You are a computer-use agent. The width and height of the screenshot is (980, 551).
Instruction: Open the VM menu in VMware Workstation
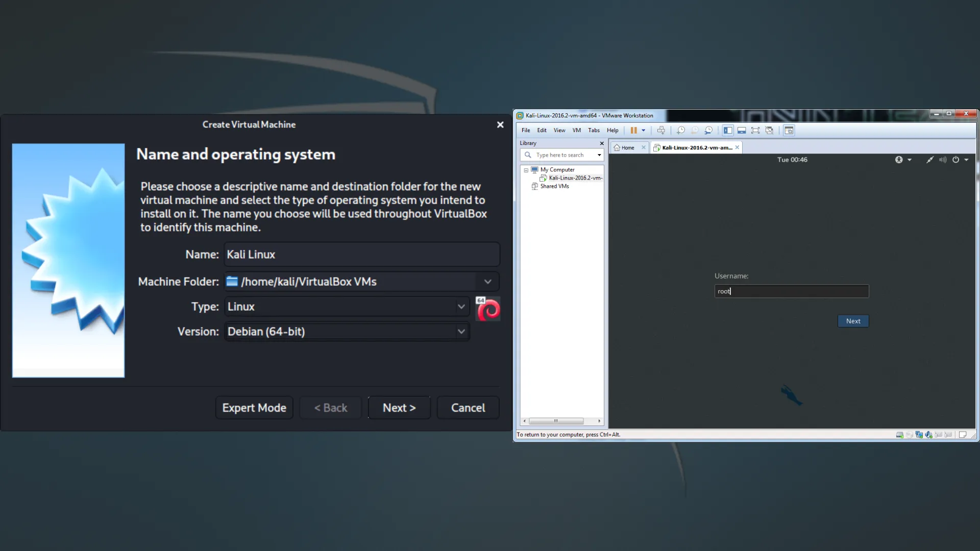pyautogui.click(x=576, y=130)
